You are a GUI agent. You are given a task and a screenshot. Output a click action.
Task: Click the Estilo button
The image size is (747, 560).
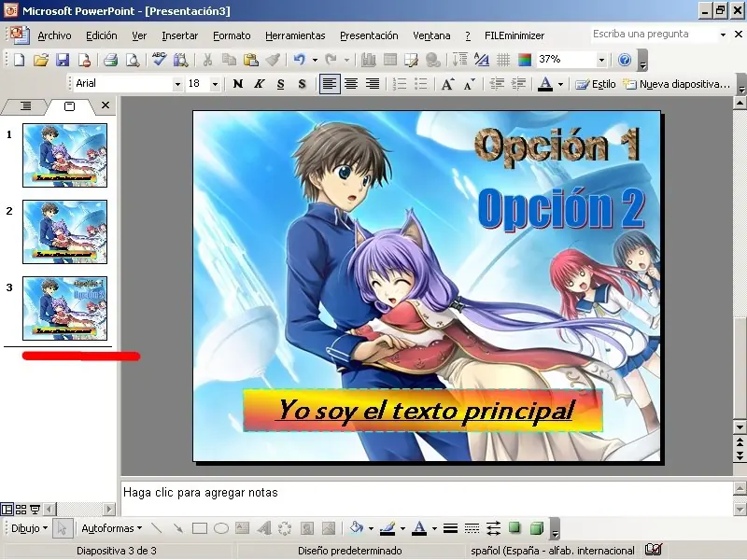pyautogui.click(x=596, y=84)
